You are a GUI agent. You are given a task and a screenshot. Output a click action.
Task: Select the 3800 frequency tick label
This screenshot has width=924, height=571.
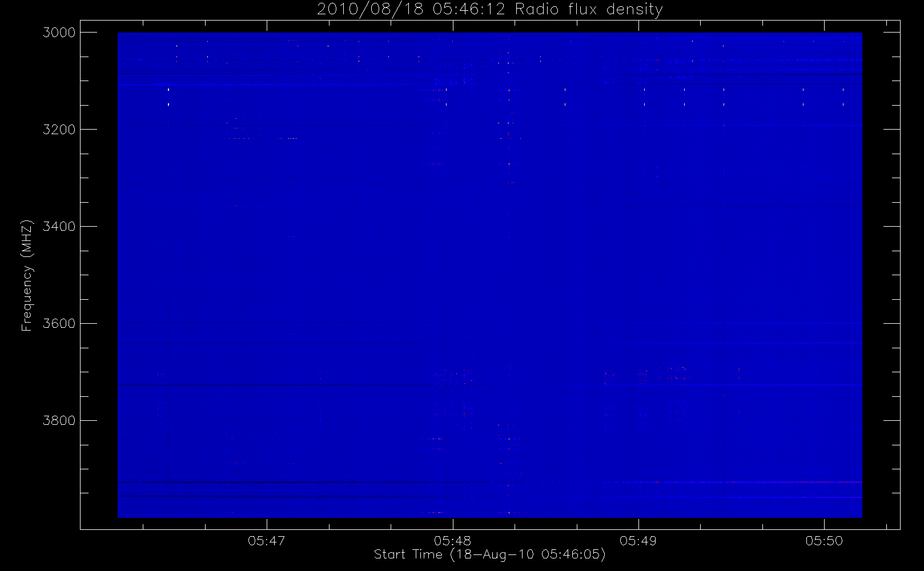59,421
